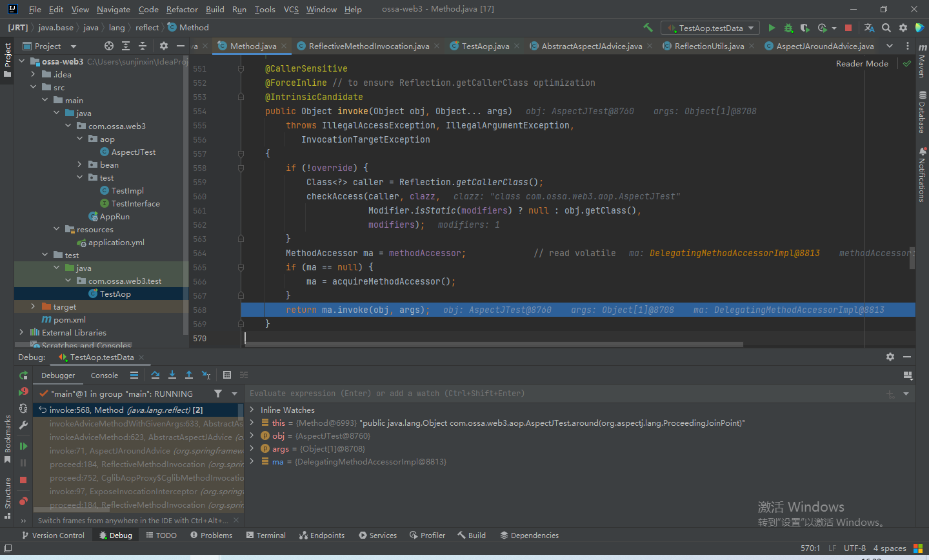Open the Navigate menu

(x=114, y=9)
